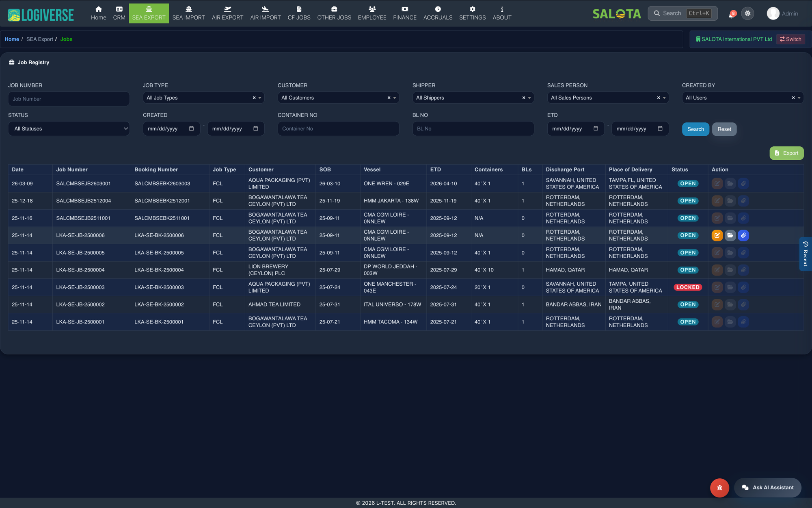Click folder icon for job SALCMBSEJB2511001
The image size is (812, 508).
click(730, 218)
